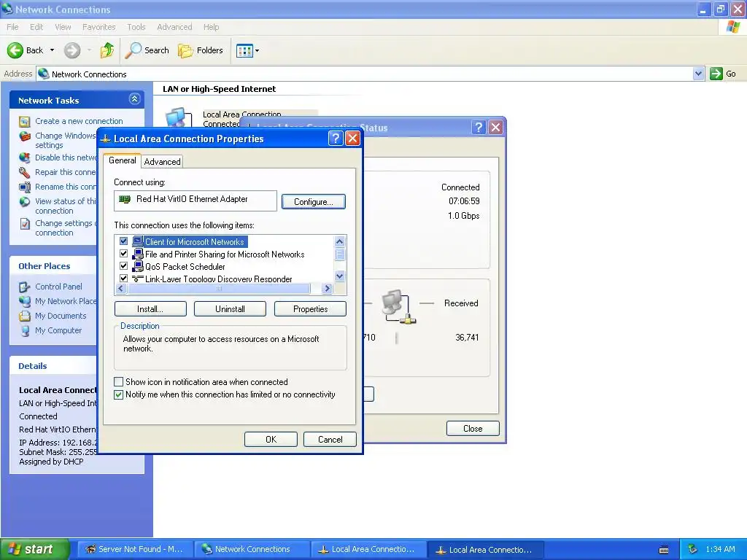
Task: Click the Install... button
Action: (150, 309)
